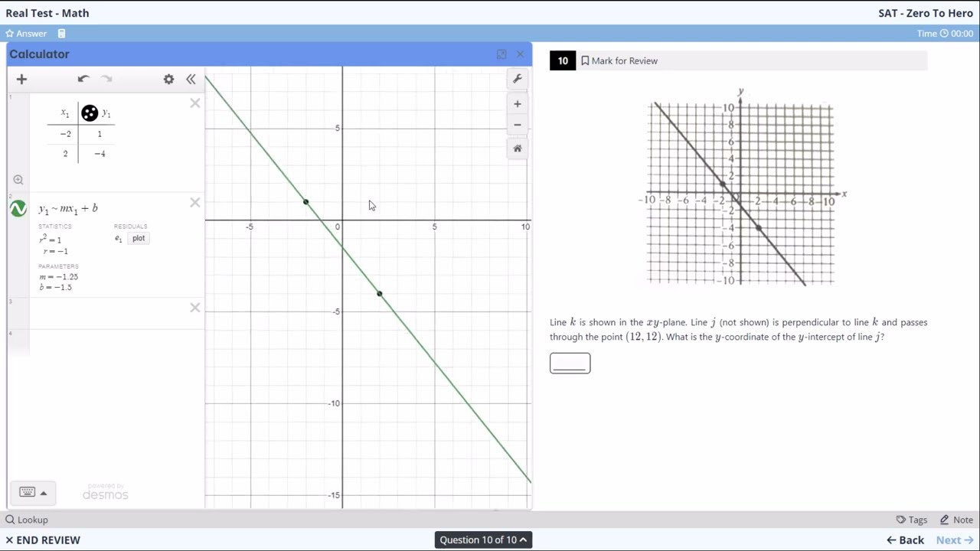Screen dimensions: 980x551
Task: Click the timer display
Action: 946,34
